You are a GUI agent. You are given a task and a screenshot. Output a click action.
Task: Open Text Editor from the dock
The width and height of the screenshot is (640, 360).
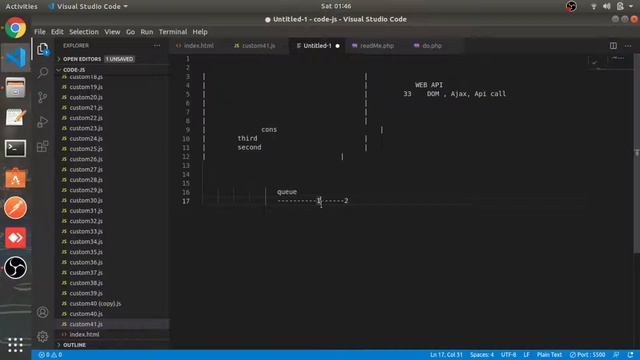pyautogui.click(x=16, y=118)
